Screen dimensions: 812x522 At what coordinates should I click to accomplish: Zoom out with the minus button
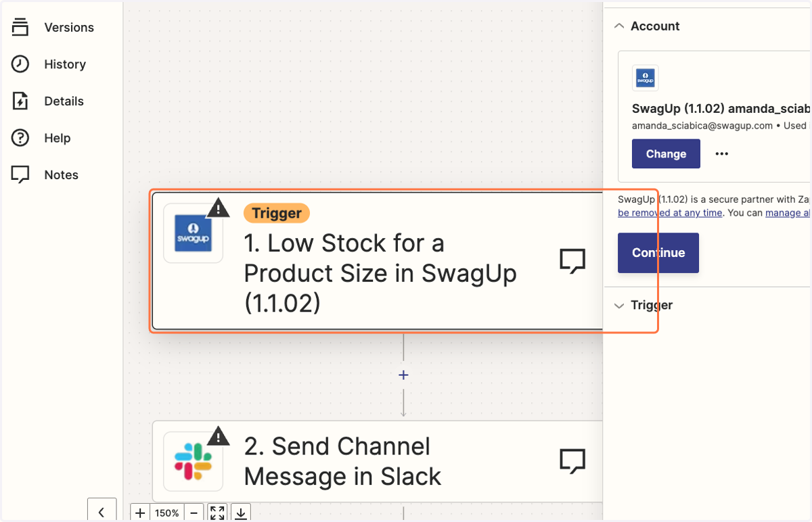(x=194, y=513)
